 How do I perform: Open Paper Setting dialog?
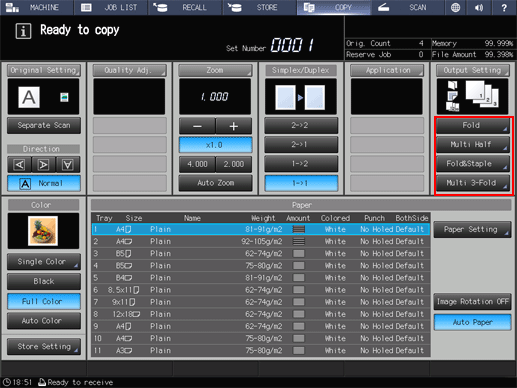tap(472, 230)
